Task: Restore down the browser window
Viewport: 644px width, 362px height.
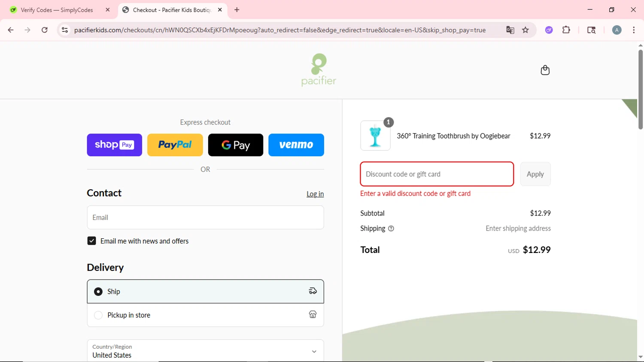Action: (612, 9)
